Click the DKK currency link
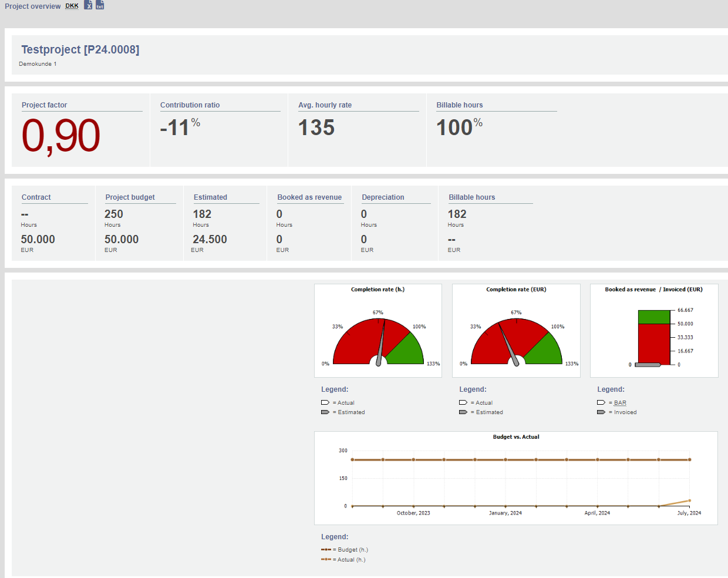The height and width of the screenshot is (578, 728). pyautogui.click(x=72, y=6)
